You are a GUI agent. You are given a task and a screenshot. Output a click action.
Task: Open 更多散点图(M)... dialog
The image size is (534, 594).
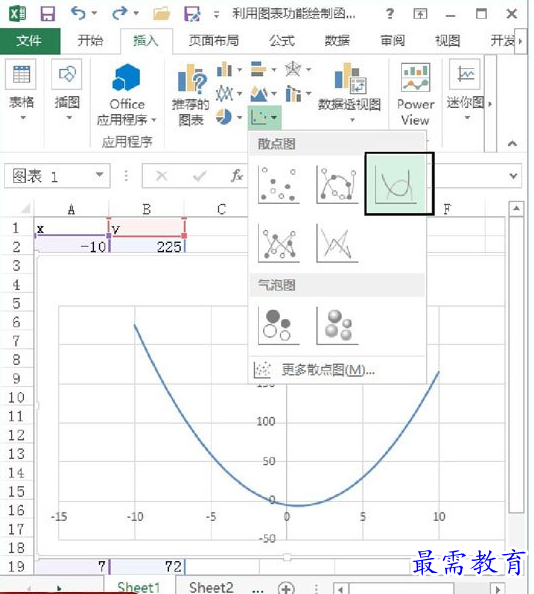[x=337, y=370]
